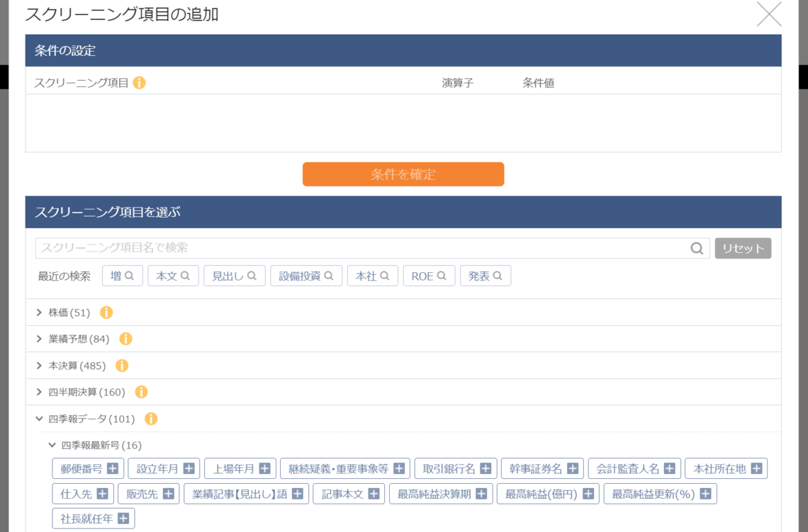Select recent search term 設備投資

(x=306, y=276)
